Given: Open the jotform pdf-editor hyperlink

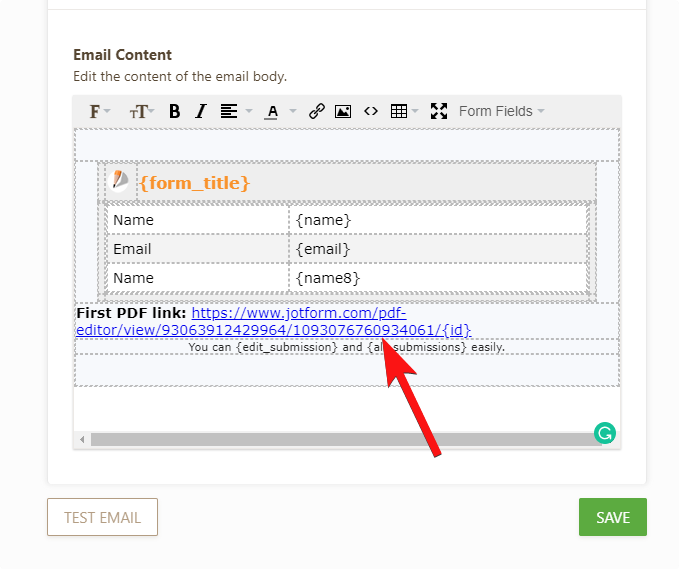Looking at the screenshot, I should pyautogui.click(x=274, y=321).
